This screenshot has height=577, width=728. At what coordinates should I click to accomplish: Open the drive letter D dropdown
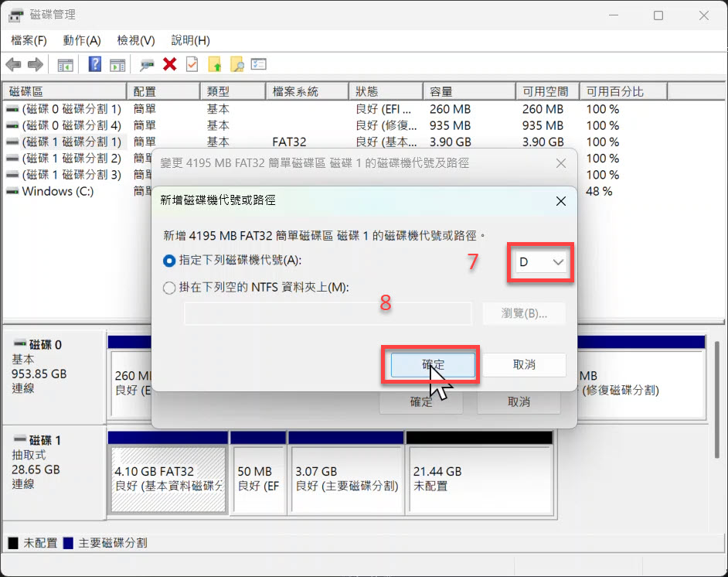click(x=540, y=263)
